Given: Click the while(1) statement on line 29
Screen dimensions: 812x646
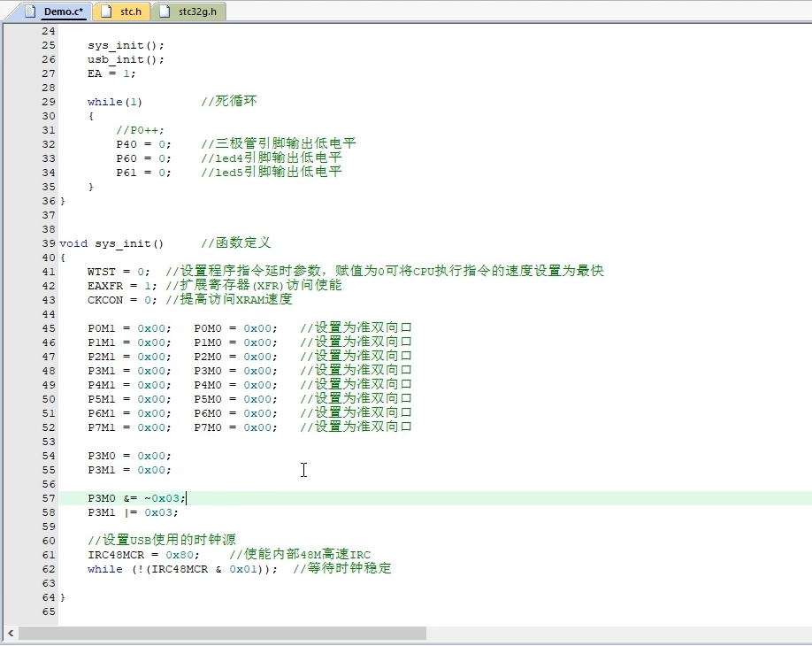Looking at the screenshot, I should [x=114, y=102].
